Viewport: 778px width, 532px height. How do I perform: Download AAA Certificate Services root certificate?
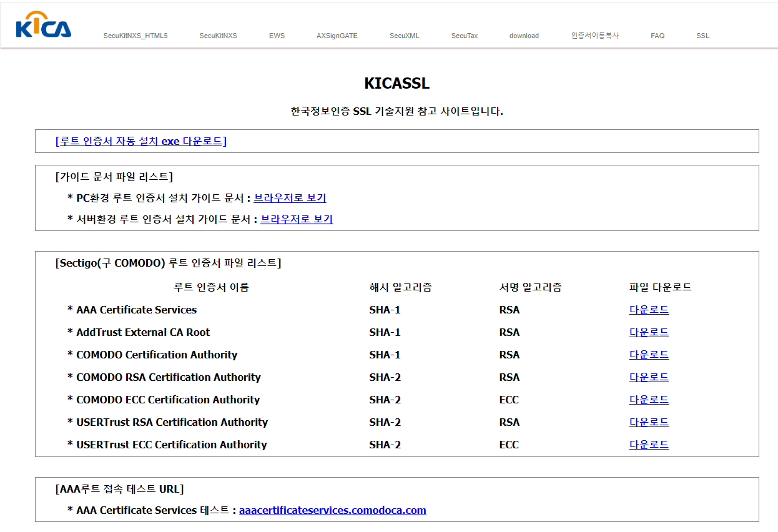tap(649, 310)
